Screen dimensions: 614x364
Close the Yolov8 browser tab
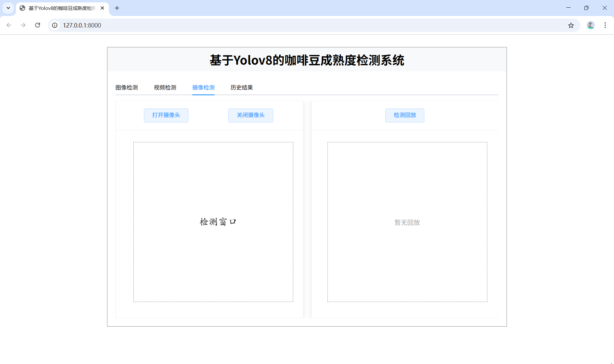[x=102, y=8]
